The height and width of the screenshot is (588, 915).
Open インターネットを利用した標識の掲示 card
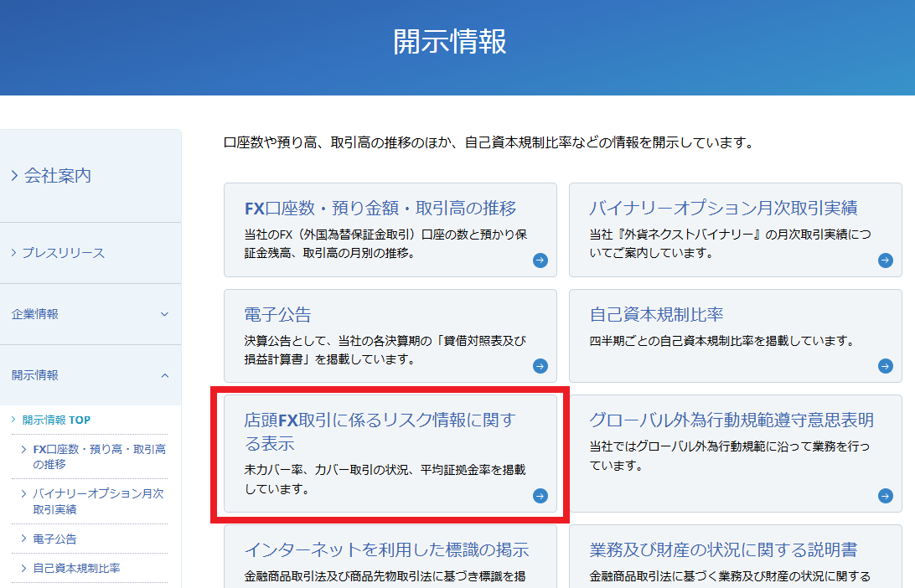386,550
